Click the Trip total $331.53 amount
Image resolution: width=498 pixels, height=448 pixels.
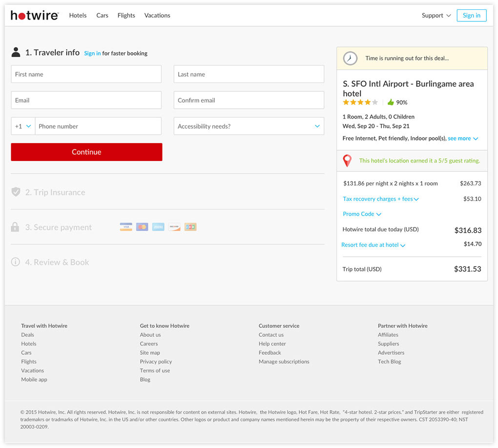pos(467,269)
